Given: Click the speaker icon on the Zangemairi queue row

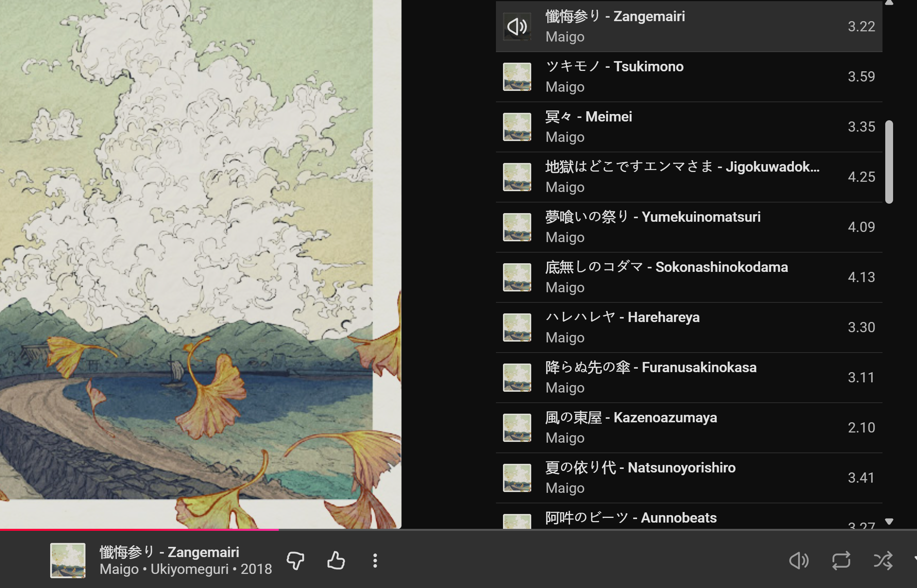Looking at the screenshot, I should coord(517,27).
